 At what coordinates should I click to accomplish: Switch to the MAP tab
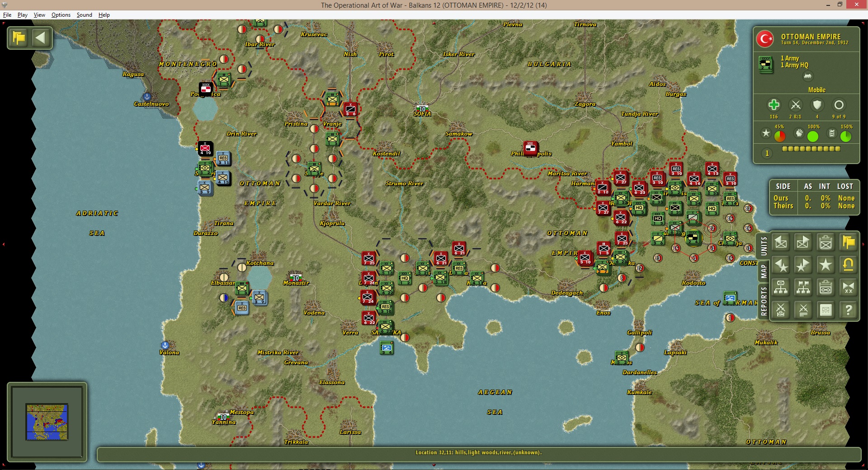764,272
